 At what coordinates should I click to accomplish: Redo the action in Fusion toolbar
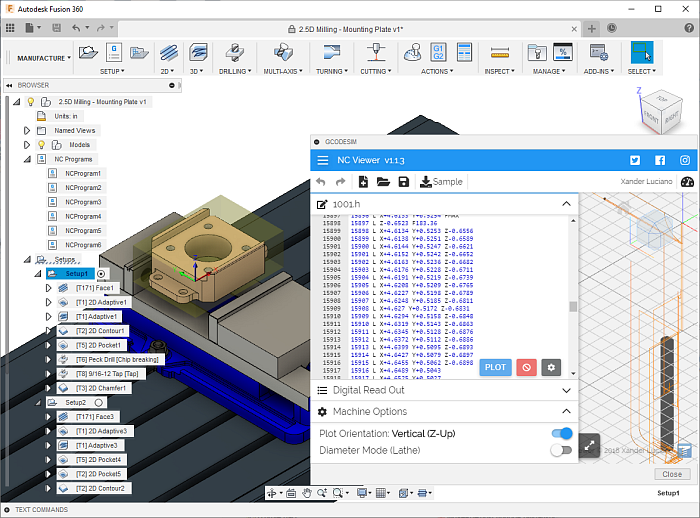click(x=101, y=28)
